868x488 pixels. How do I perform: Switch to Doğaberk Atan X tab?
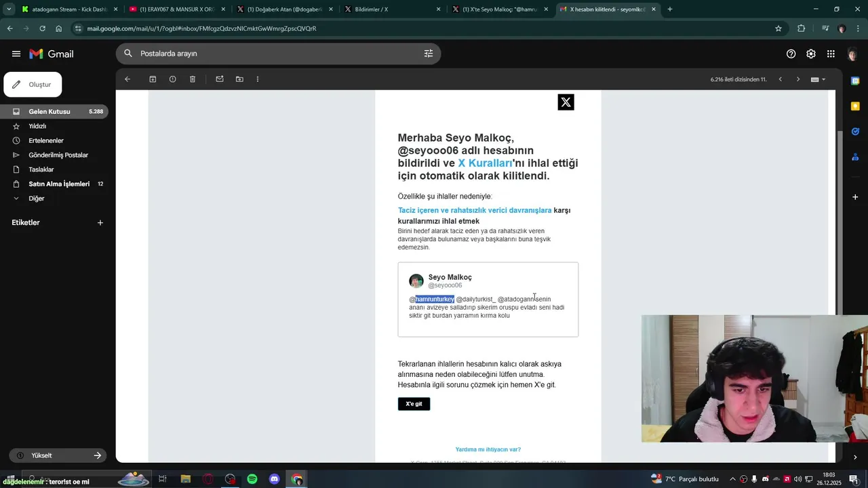[283, 9]
